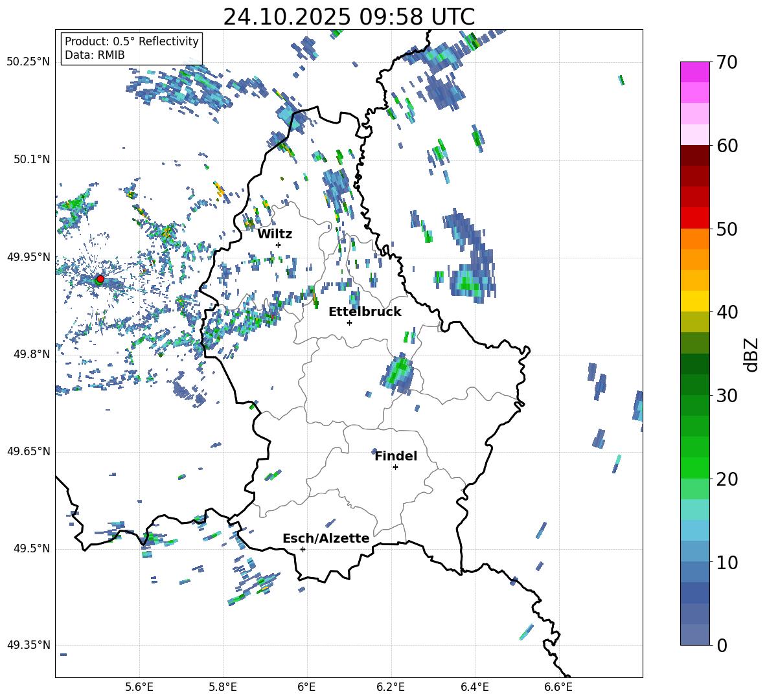Click the dark maroon colorbar segment below 60
The height and width of the screenshot is (700, 767).
pyautogui.click(x=694, y=155)
